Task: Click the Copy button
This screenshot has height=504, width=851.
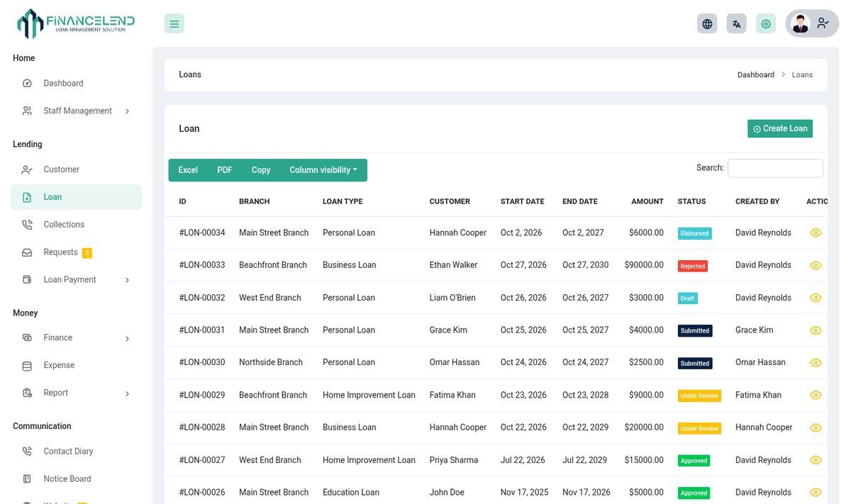Action: [x=261, y=170]
